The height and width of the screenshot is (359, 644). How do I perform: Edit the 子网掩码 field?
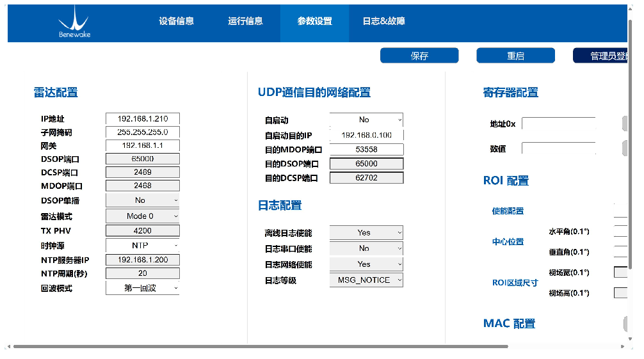143,132
